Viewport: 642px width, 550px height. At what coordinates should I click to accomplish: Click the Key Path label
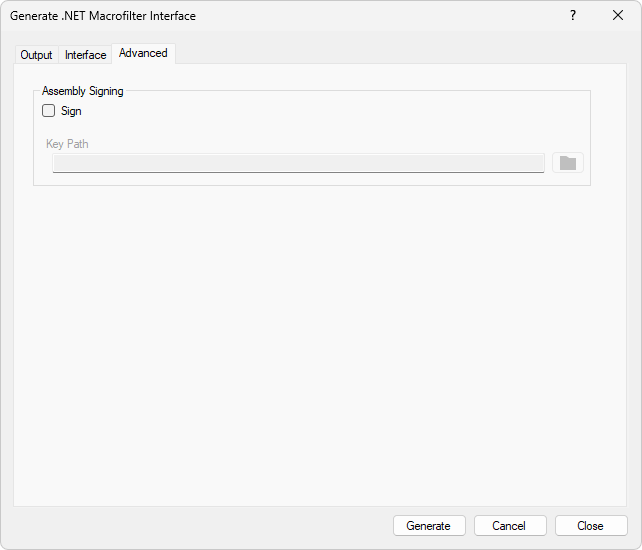pos(67,144)
